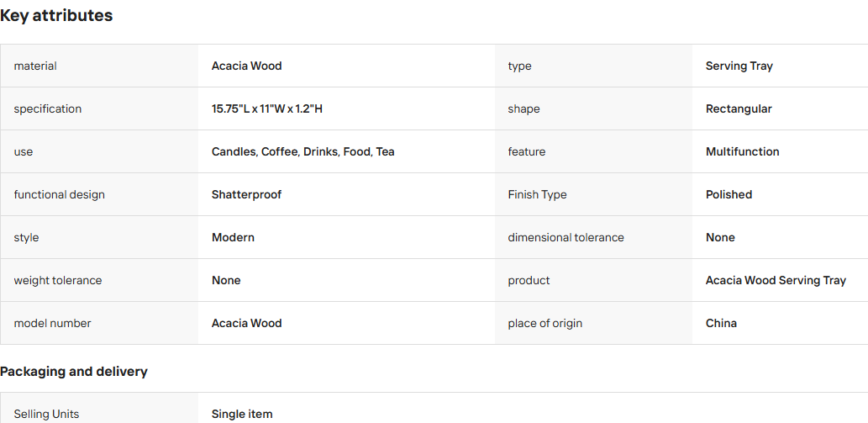Screen dimensions: 868x423
Task: Click the Selling Units label
Action: pyautogui.click(x=46, y=414)
